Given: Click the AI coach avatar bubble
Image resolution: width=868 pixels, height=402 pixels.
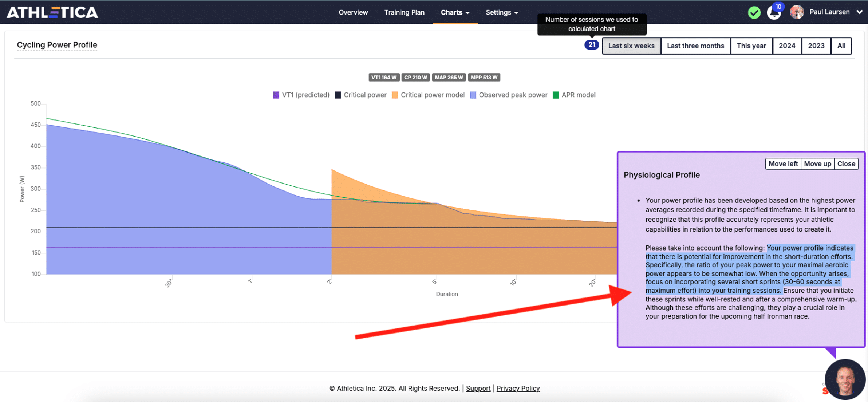Looking at the screenshot, I should 845,379.
